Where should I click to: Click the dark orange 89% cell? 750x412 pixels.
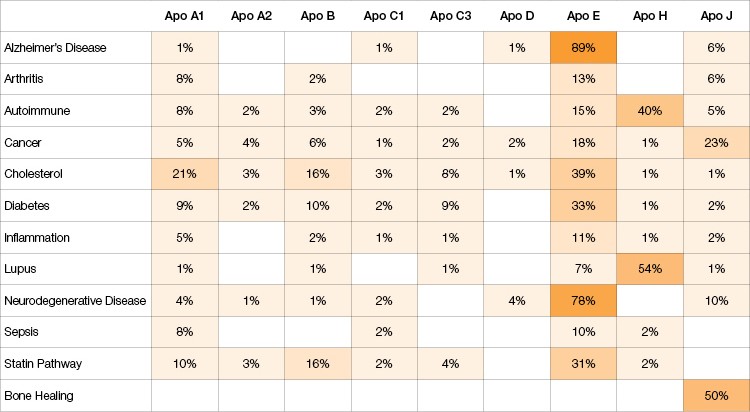tap(584, 48)
